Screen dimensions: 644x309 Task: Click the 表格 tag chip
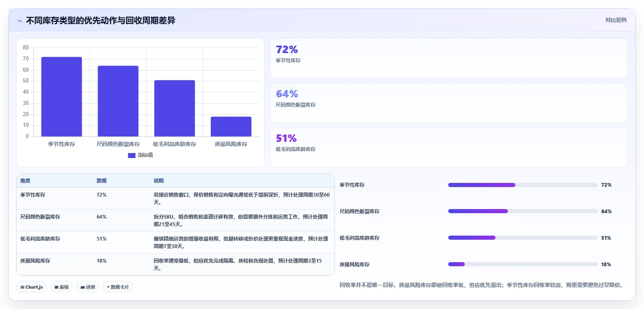pos(61,287)
